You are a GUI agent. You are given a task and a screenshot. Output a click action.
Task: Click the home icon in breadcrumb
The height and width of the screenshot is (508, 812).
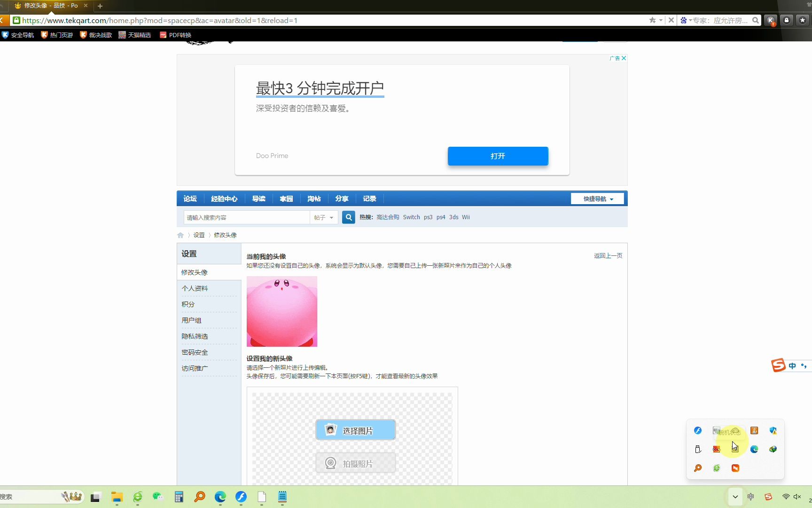point(180,235)
